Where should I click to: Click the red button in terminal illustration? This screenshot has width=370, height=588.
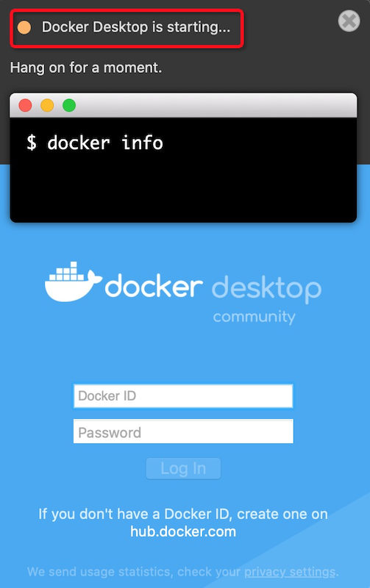coord(25,105)
